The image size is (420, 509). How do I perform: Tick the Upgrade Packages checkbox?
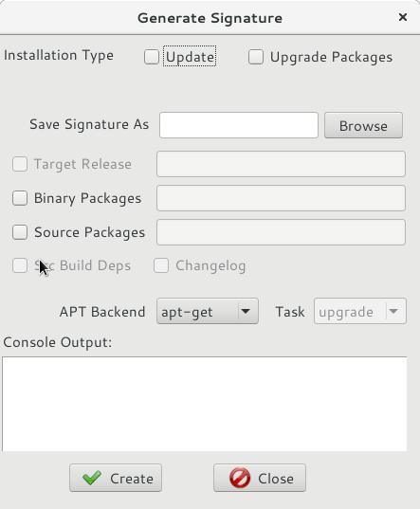pos(256,57)
